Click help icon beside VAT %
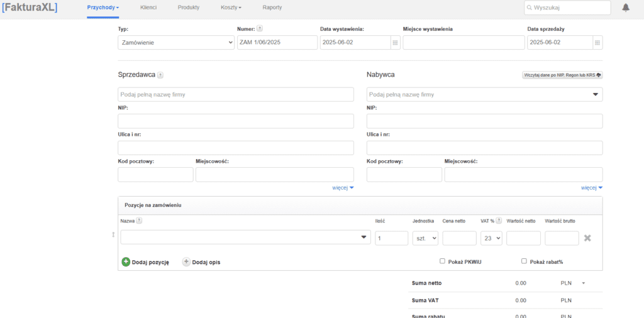 (x=499, y=221)
